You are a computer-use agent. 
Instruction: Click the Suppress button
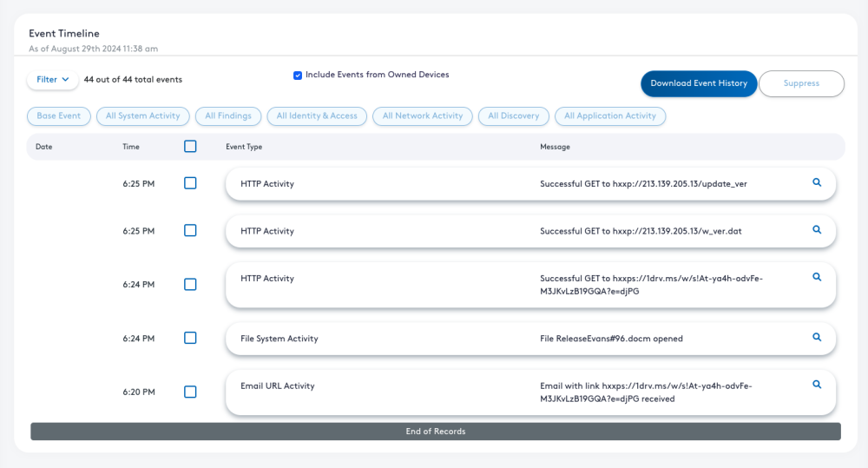[x=801, y=83]
